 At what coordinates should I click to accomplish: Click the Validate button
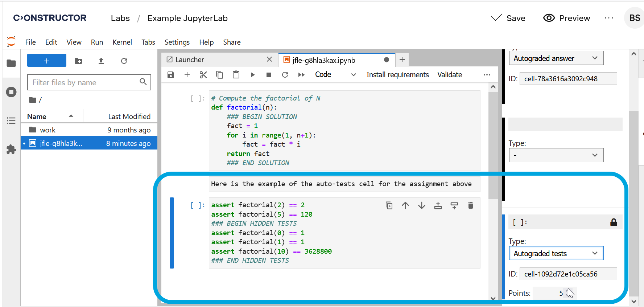tap(450, 75)
